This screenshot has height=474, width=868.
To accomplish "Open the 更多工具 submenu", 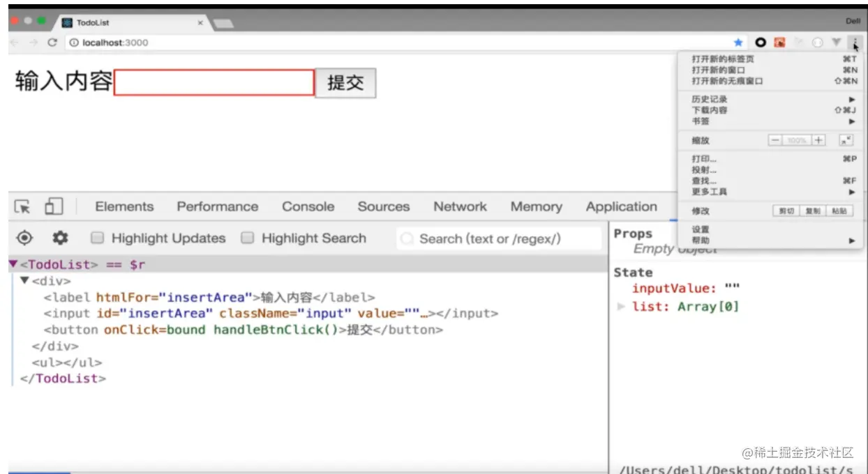I will [x=770, y=192].
